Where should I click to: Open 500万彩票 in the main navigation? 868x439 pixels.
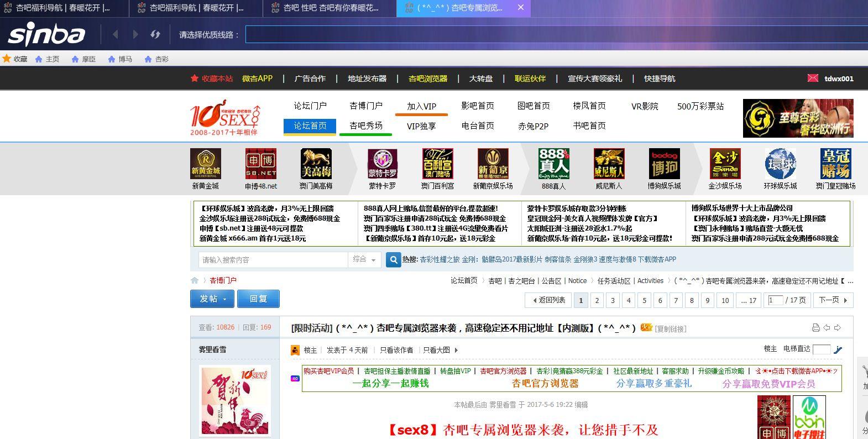click(x=700, y=106)
